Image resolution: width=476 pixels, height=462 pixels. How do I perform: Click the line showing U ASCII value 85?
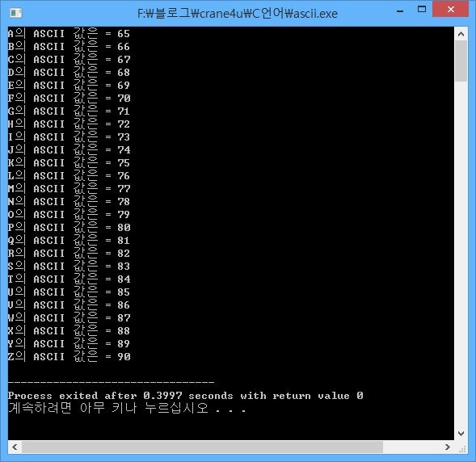tap(70, 292)
